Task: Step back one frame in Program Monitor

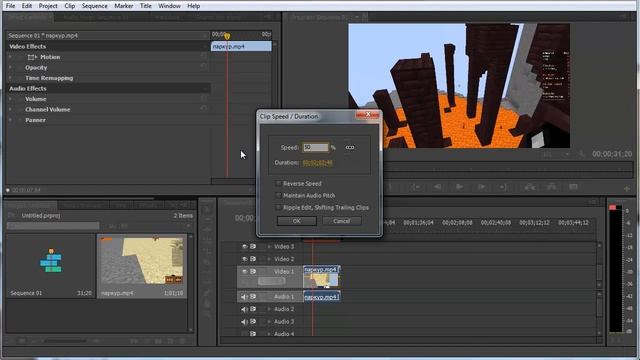Action: click(437, 187)
